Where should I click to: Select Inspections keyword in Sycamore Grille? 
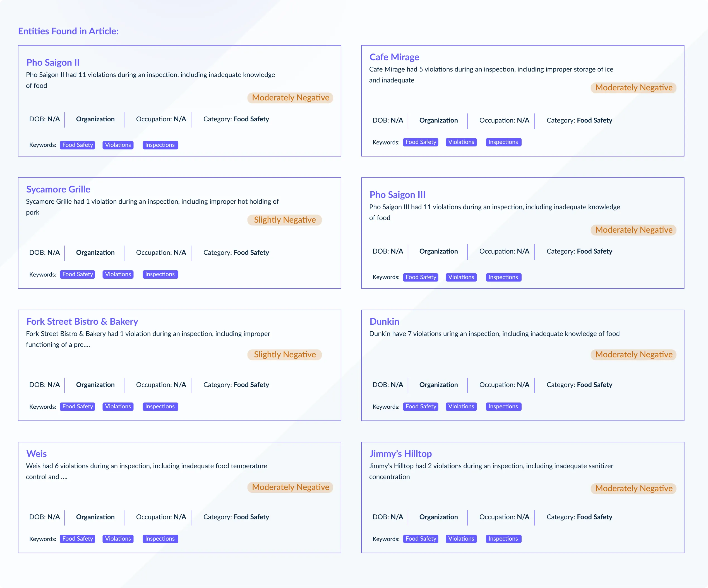pos(160,274)
